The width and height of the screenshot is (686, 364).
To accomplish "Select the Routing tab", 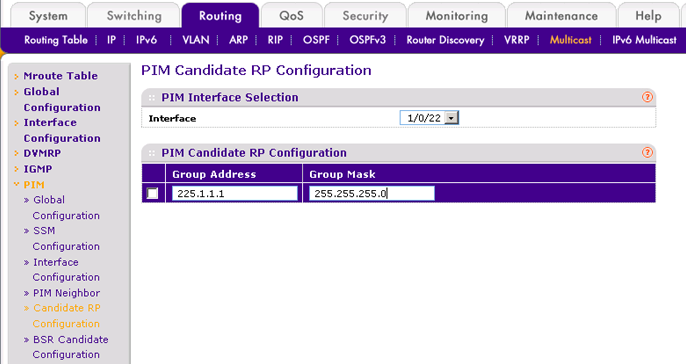I will coord(220,16).
